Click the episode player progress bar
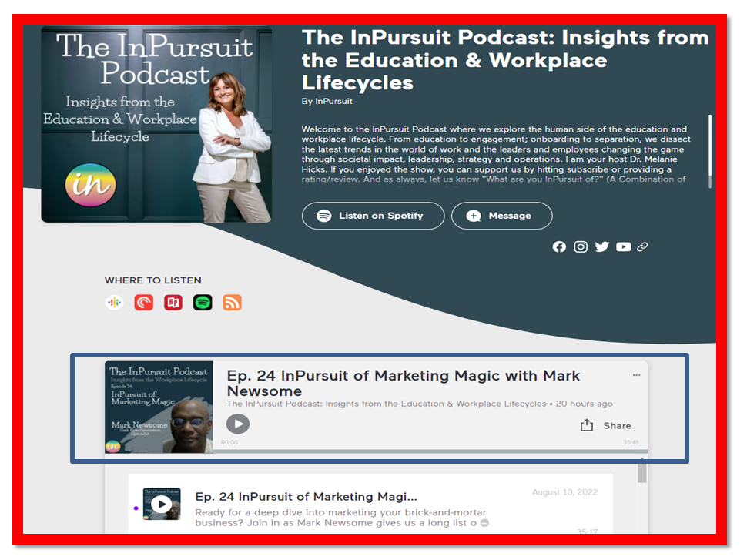Image resolution: width=747 pixels, height=560 pixels. coord(431,451)
